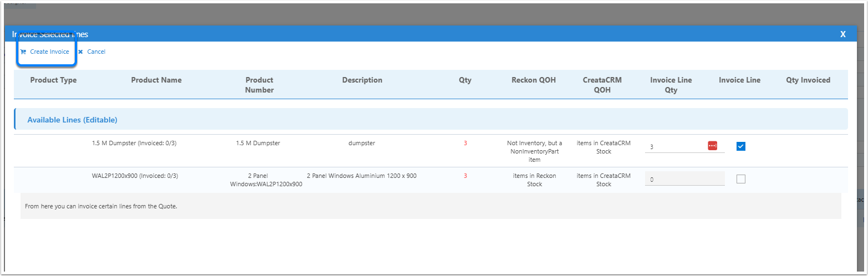This screenshot has width=868, height=276.
Task: Click the '1.5 M Dumpster' product number cell
Action: pyautogui.click(x=258, y=143)
